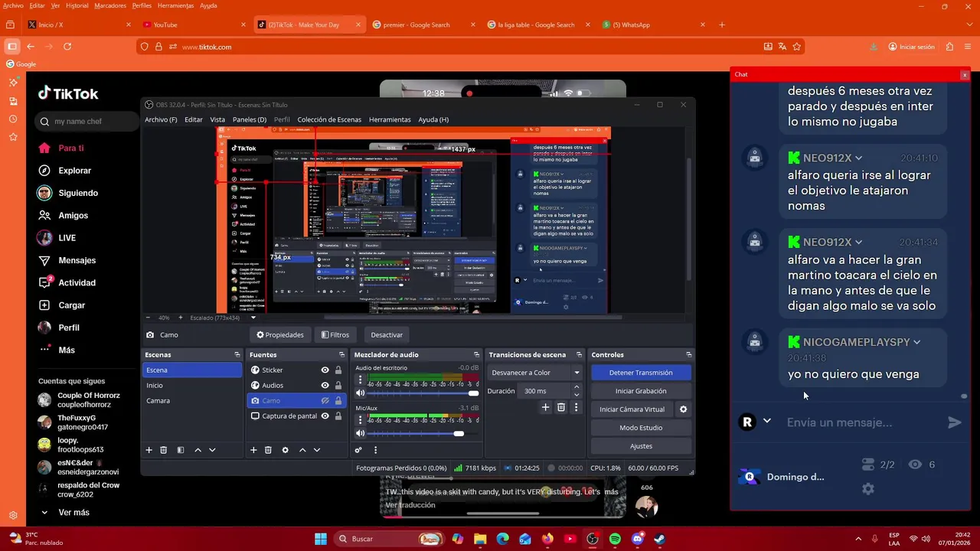Viewport: 980px width, 551px height.
Task: Open audio mixer three-dot menu at bottom
Action: point(375,450)
